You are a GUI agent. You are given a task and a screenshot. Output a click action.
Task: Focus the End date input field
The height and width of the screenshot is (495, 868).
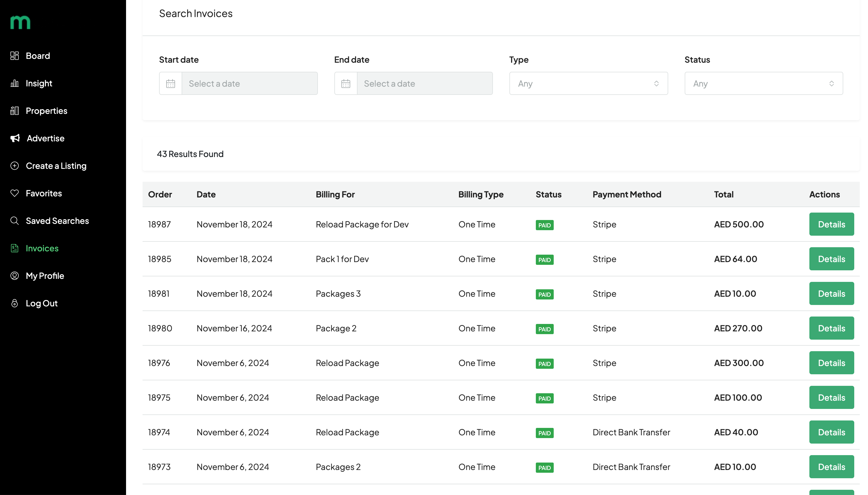tap(425, 84)
